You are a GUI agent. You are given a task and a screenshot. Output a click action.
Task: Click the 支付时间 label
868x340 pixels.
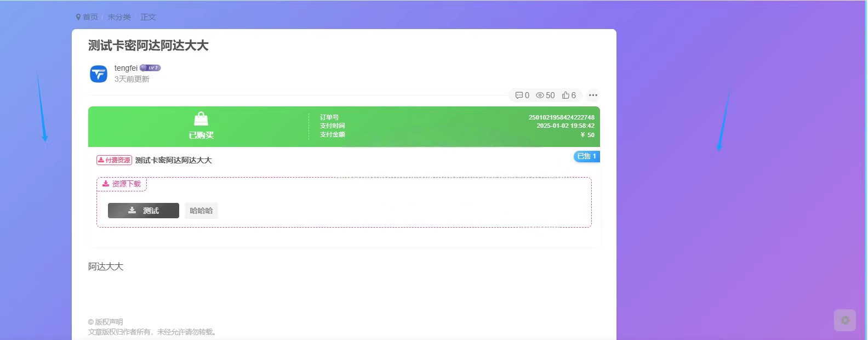(333, 126)
